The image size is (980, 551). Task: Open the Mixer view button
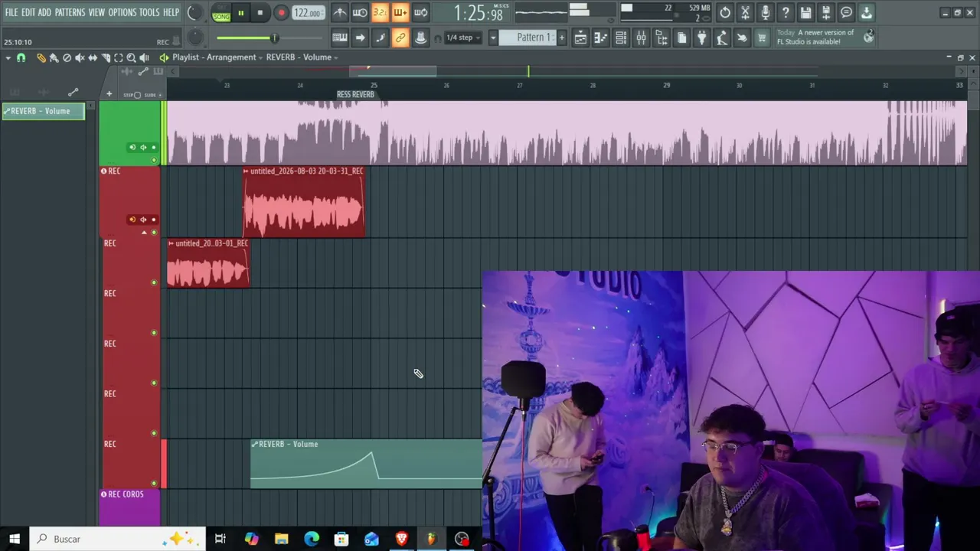point(641,37)
